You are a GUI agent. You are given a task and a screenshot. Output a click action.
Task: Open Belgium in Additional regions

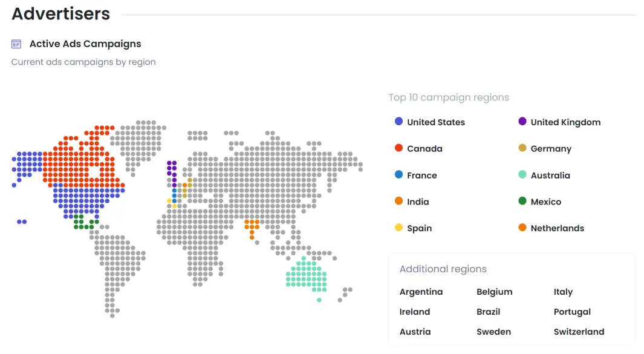[x=495, y=292]
